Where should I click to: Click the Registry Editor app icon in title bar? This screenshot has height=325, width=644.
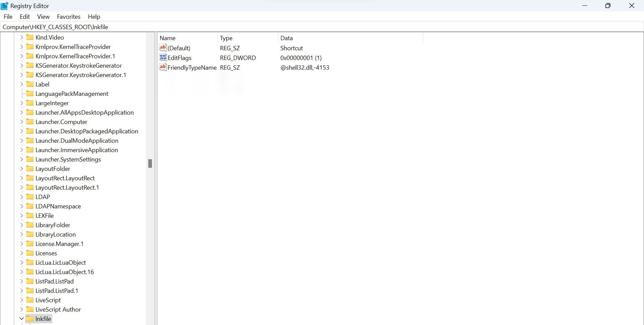click(x=4, y=6)
